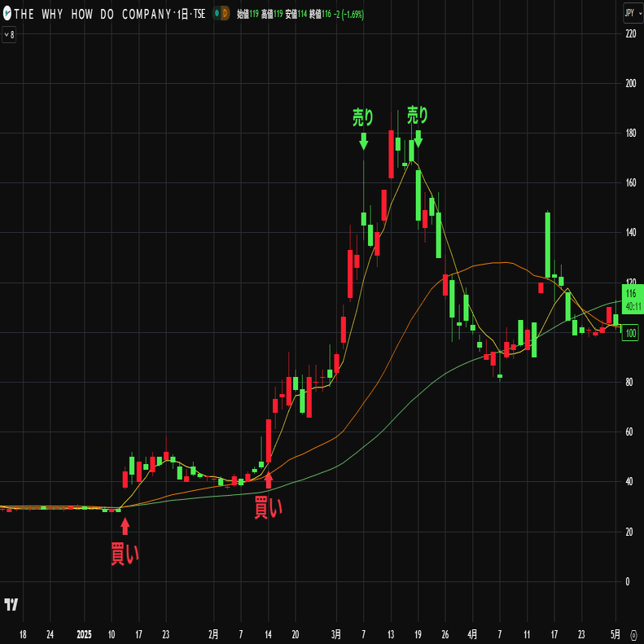Click the 40:11 countdown timer on price axis
Screen dimensions: 644x644
[633, 306]
